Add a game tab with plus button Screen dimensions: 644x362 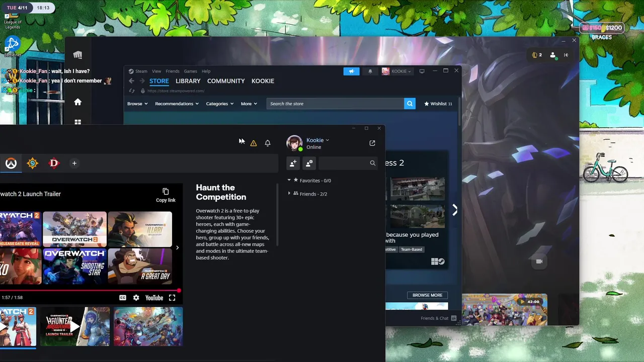click(x=74, y=163)
